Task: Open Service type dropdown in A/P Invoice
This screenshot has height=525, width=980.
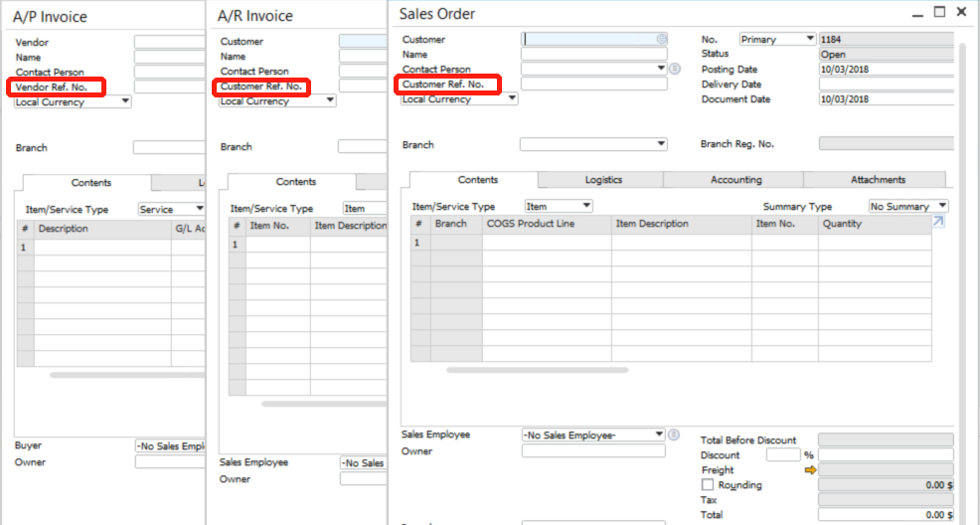Action: tap(170, 209)
